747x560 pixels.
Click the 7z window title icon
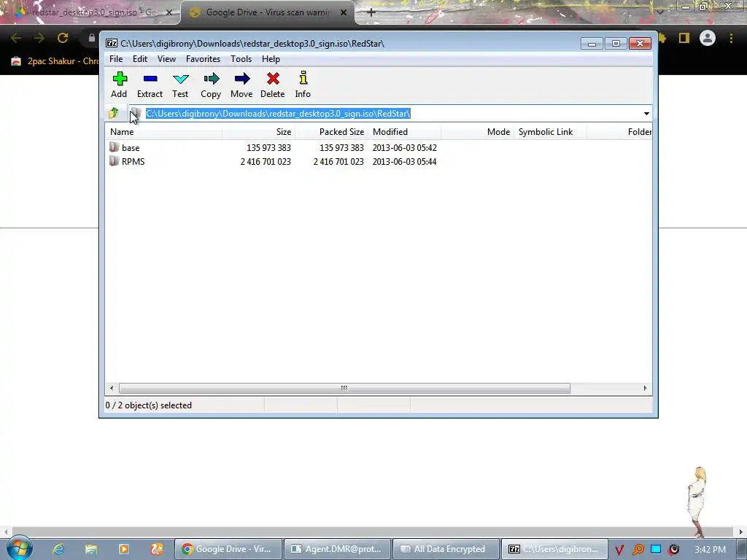point(112,43)
